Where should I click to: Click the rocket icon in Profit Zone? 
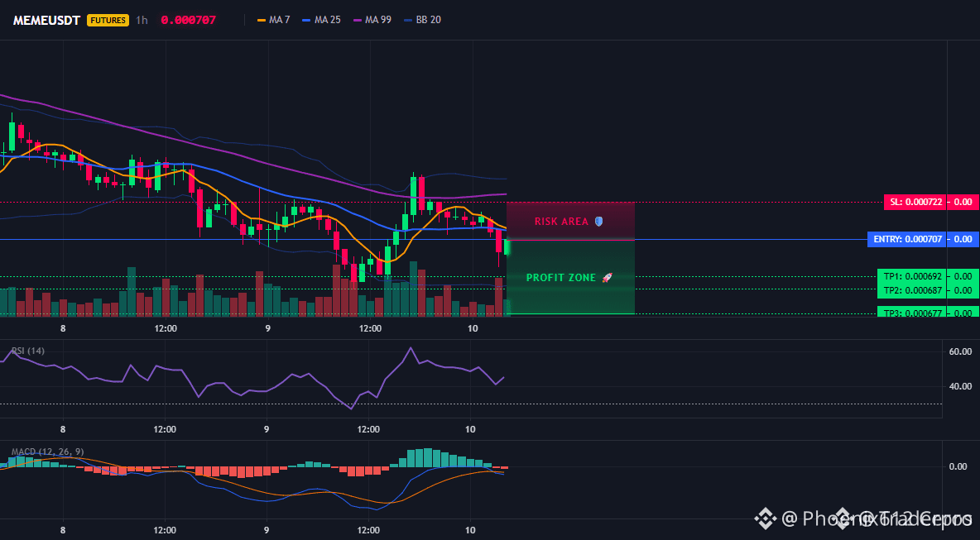607,278
